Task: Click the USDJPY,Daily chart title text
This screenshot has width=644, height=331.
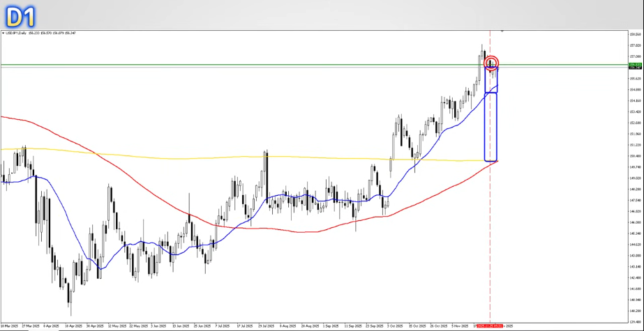Action: [x=19, y=33]
